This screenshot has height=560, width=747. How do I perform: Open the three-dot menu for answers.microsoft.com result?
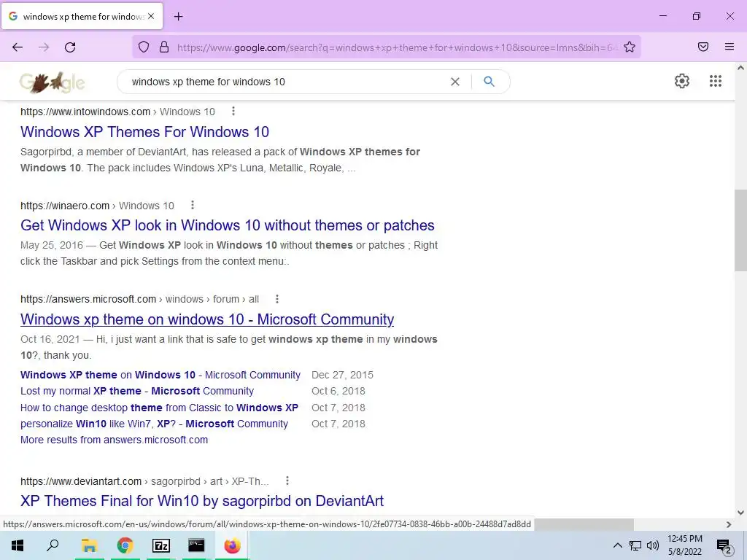pyautogui.click(x=276, y=299)
